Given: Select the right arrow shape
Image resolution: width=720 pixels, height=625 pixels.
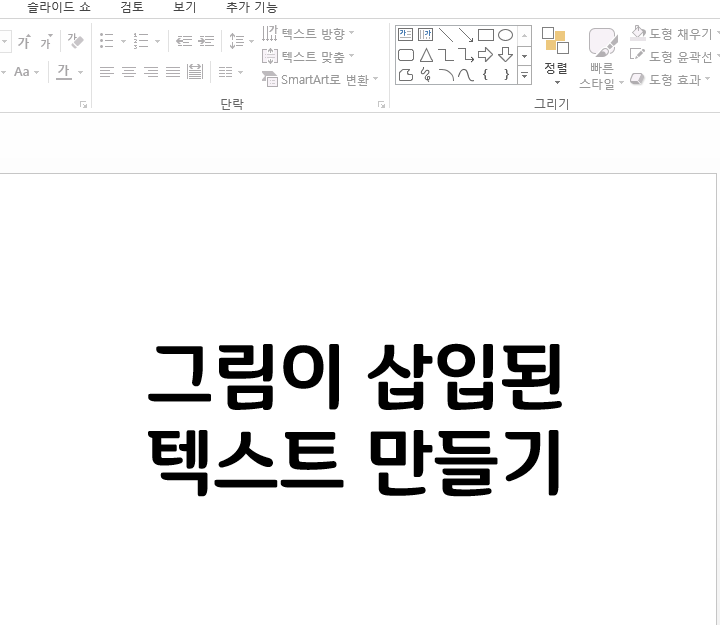Looking at the screenshot, I should click(485, 55).
